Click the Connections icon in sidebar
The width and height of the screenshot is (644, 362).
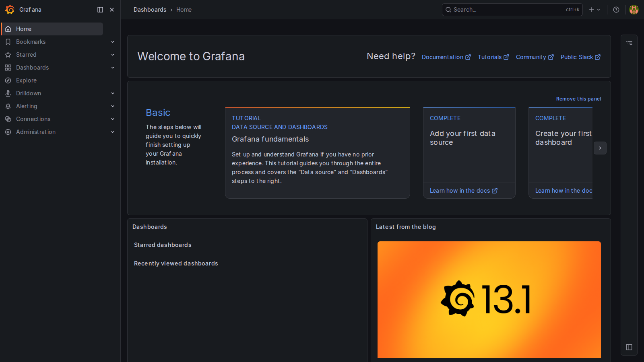[x=8, y=119]
